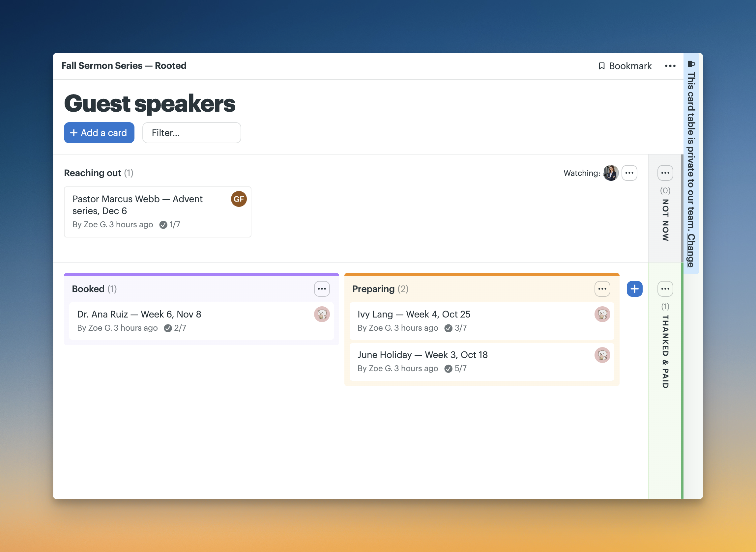Click the privacy icon on the side banner
This screenshot has height=552, width=756.
(691, 64)
